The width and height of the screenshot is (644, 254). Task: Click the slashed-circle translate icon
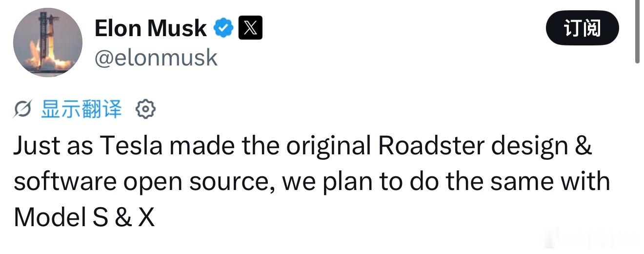[23, 110]
